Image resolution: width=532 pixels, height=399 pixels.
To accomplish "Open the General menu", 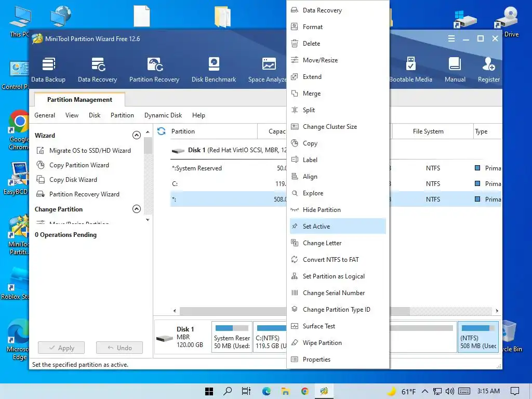I will pyautogui.click(x=45, y=115).
